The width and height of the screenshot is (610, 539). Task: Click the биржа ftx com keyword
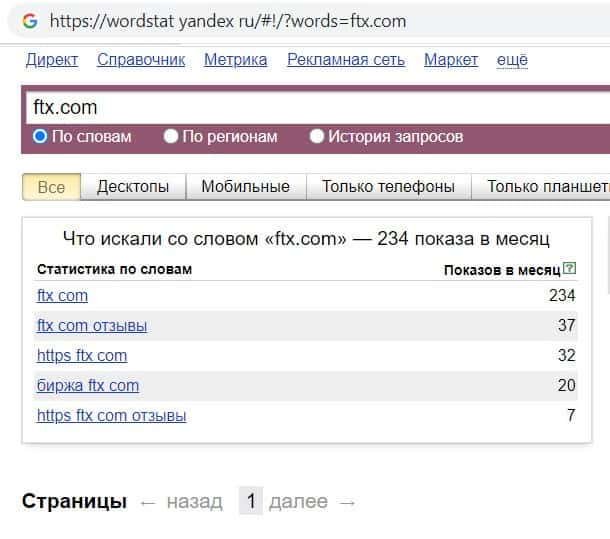87,386
